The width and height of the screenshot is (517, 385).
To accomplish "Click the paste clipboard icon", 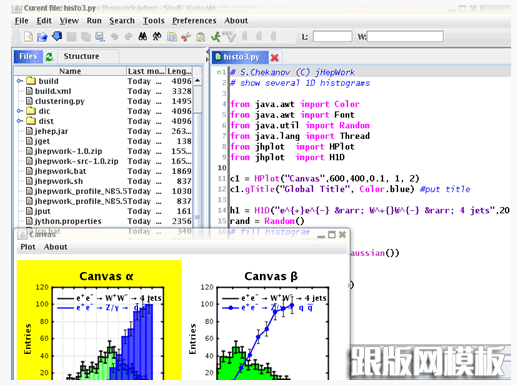I will pyautogui.click(x=200, y=36).
